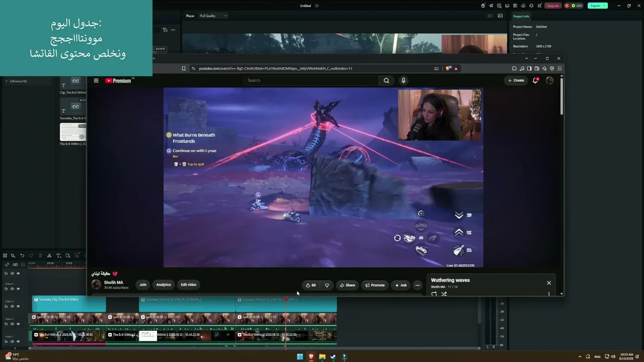Click the Brave shields icon in the address bar
This screenshot has height=362, width=644.
tap(448, 68)
